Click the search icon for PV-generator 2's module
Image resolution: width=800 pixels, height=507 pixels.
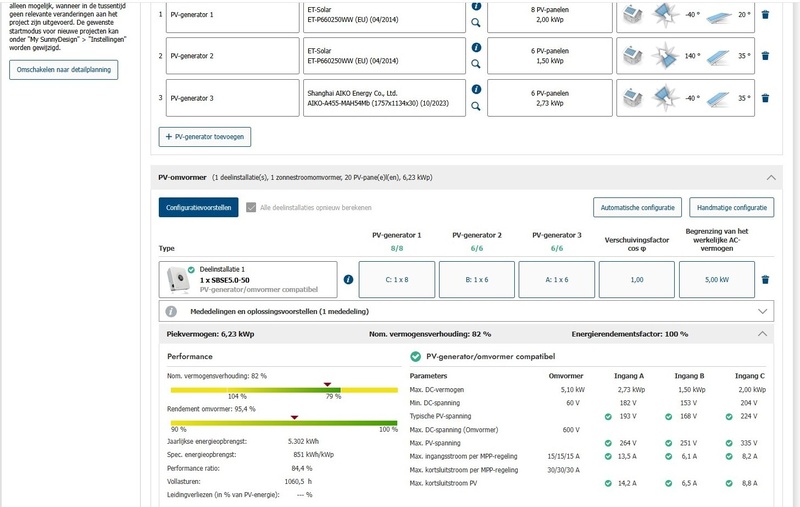pos(476,63)
